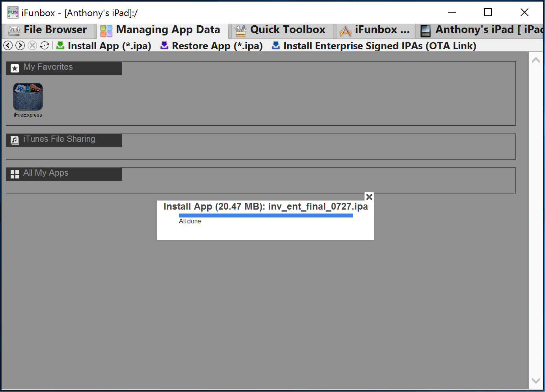Click the blue install progress bar

point(266,216)
